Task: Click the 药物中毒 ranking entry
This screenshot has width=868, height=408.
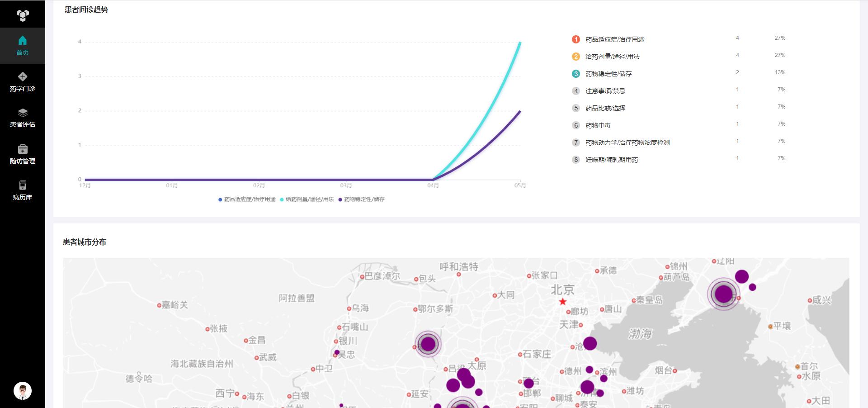Action: pyautogui.click(x=598, y=125)
